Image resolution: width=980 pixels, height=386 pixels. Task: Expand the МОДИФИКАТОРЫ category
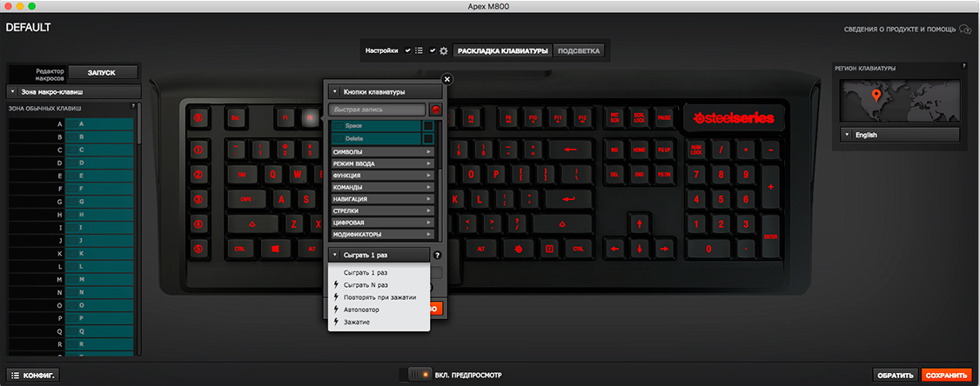click(x=382, y=234)
